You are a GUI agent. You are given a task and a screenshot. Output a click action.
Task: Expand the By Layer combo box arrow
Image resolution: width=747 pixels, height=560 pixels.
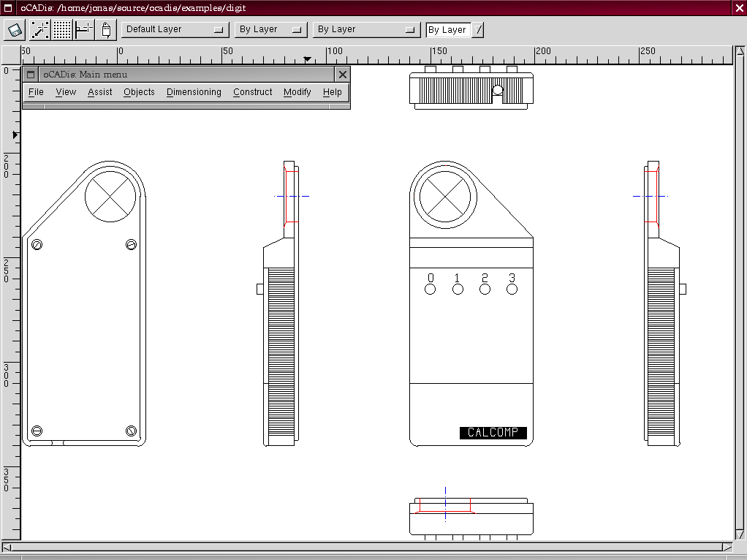(x=479, y=30)
